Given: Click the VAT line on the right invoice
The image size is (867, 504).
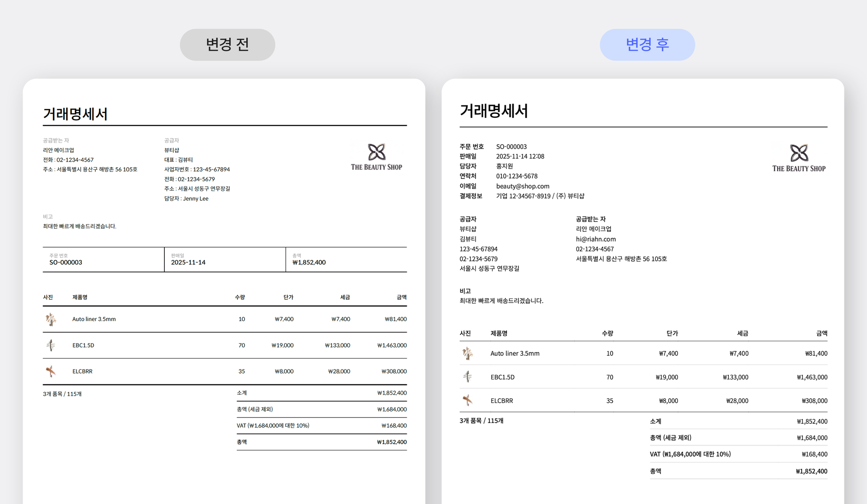Looking at the screenshot, I should tap(690, 454).
